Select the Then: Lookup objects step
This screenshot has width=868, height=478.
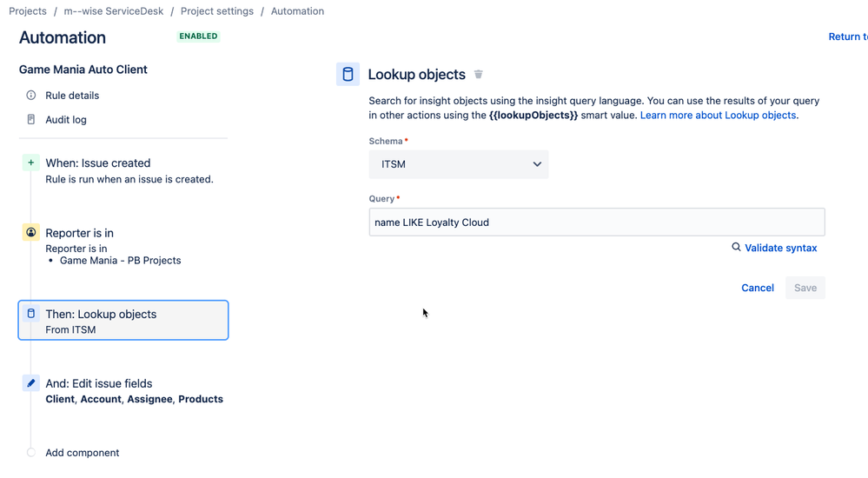(x=123, y=320)
